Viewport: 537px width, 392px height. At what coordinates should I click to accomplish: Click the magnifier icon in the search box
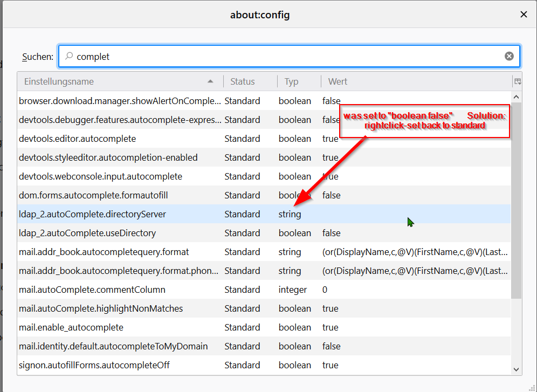68,56
